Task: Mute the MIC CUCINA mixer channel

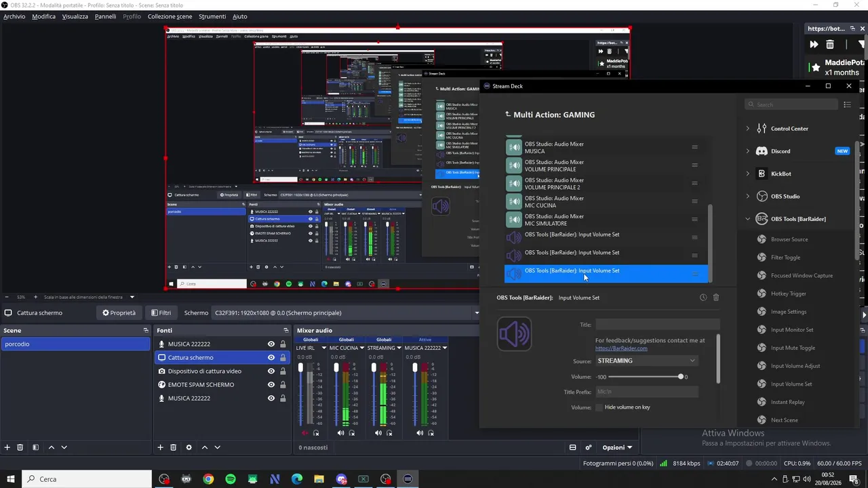Action: [340, 433]
